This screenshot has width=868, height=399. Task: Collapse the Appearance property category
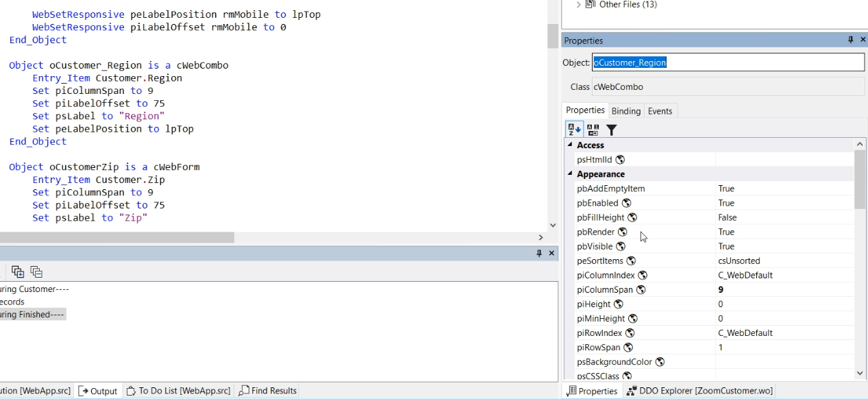pos(569,174)
